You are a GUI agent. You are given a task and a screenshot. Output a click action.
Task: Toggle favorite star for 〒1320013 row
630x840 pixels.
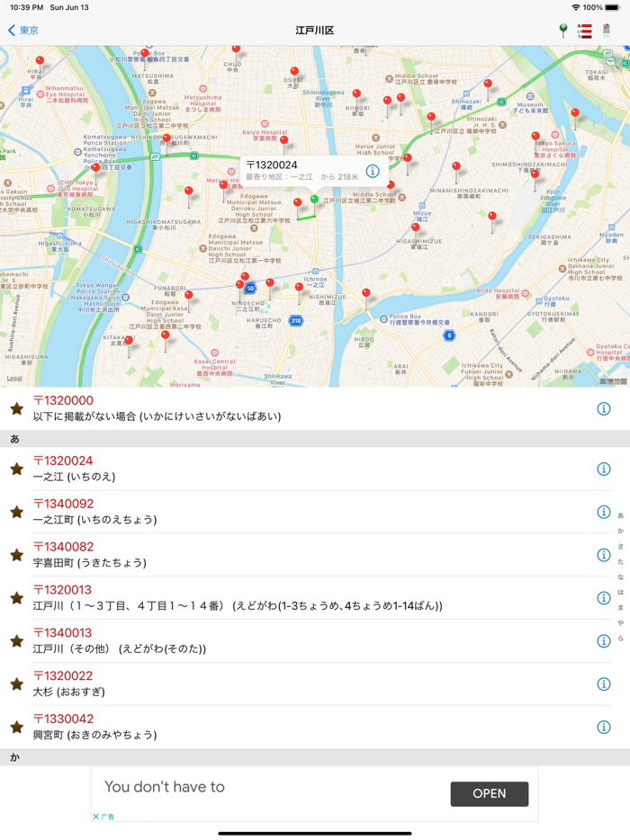[17, 598]
